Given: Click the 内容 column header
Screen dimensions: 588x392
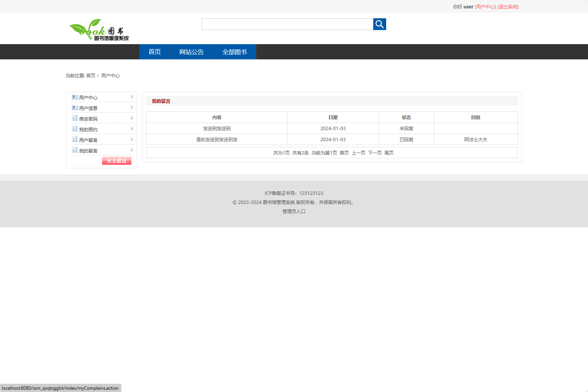Looking at the screenshot, I should [x=217, y=118].
